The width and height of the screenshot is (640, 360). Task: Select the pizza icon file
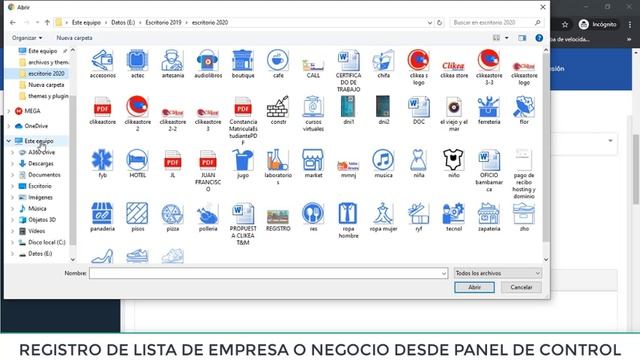pyautogui.click(x=173, y=217)
